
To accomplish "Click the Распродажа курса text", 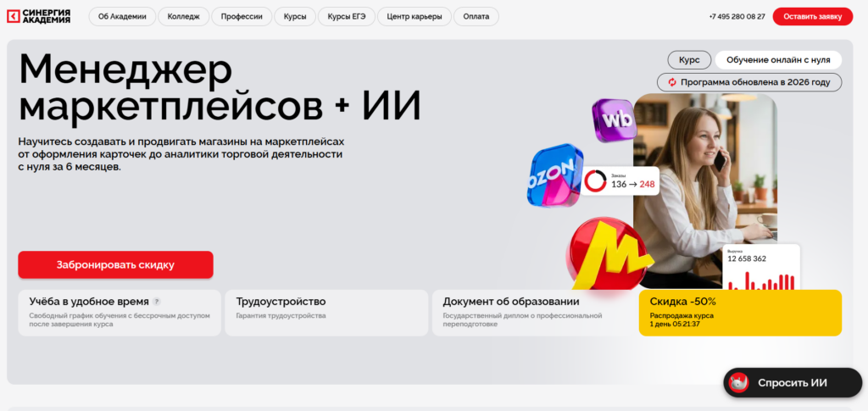I will 682,316.
